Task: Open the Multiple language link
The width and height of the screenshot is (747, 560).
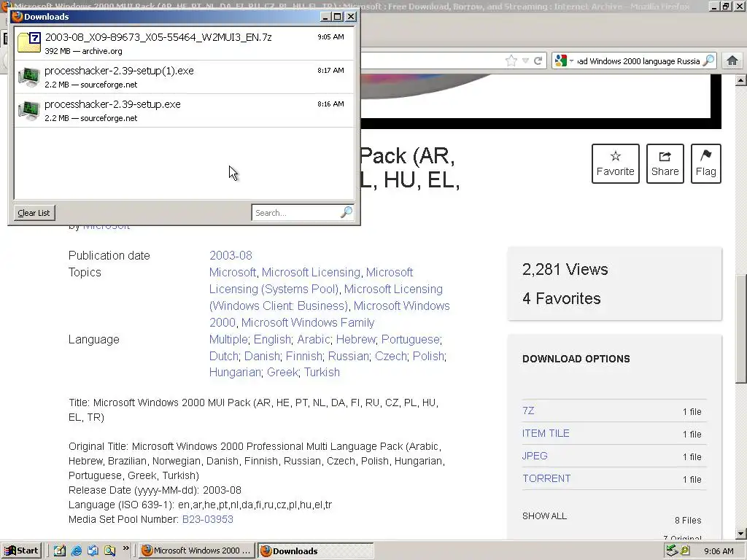Action: click(228, 339)
